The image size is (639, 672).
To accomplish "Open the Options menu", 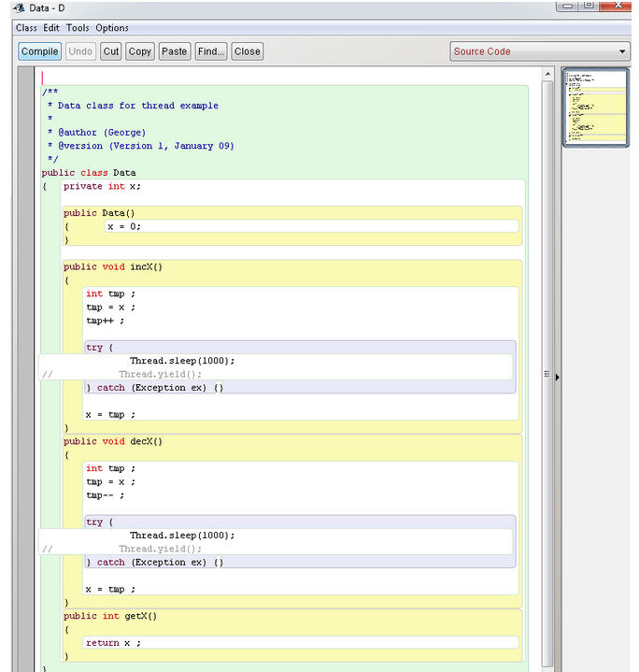I will pyautogui.click(x=112, y=28).
